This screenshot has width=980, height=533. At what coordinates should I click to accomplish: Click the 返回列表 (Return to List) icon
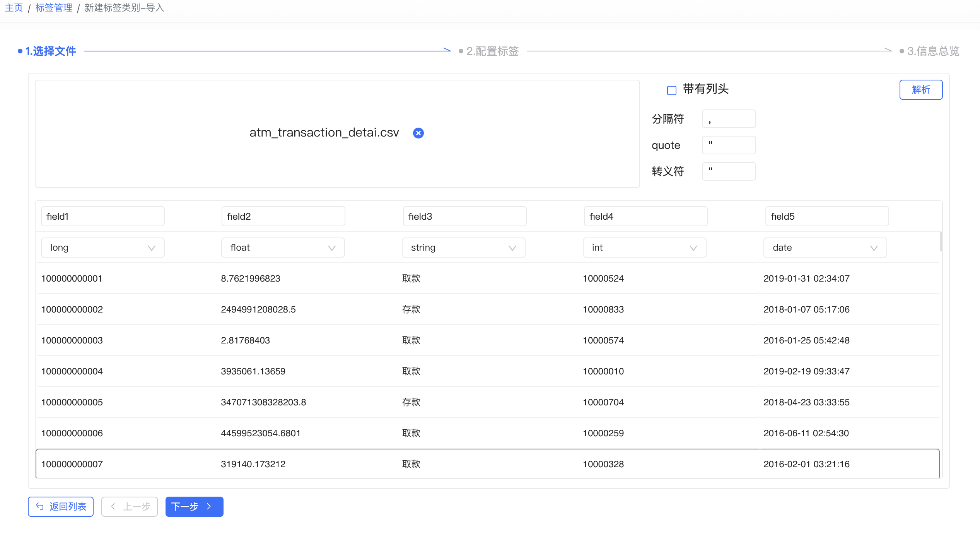[x=41, y=506]
